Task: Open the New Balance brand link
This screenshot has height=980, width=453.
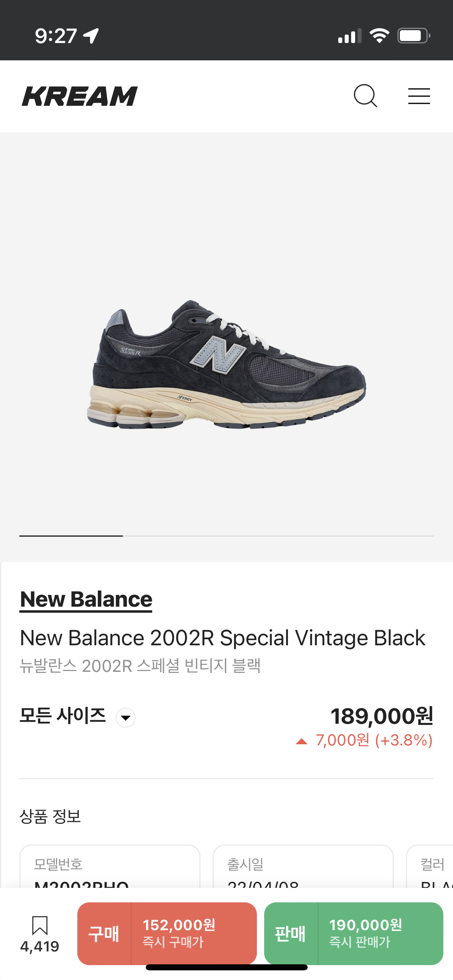Action: click(x=86, y=599)
